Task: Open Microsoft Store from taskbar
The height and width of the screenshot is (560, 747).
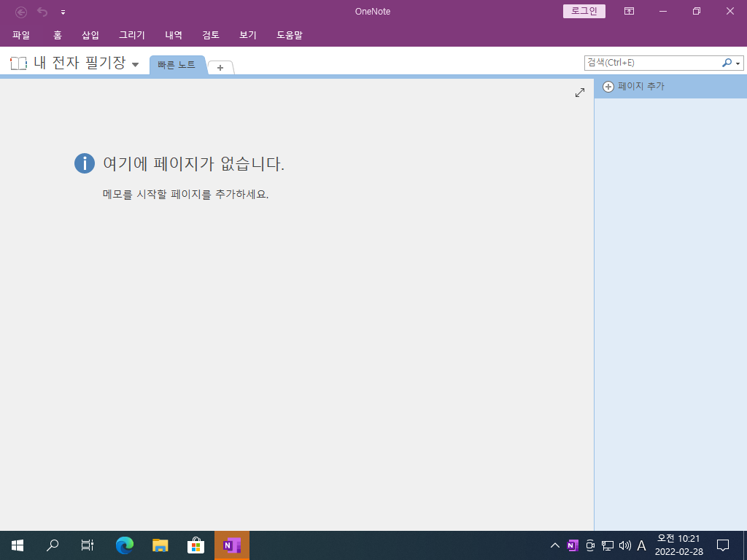Action: [x=196, y=545]
